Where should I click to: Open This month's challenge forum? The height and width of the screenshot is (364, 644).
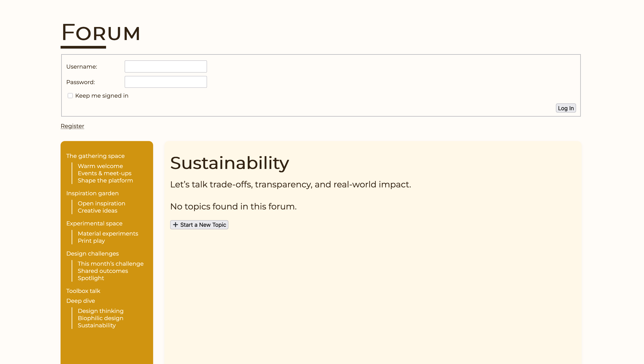pyautogui.click(x=111, y=264)
